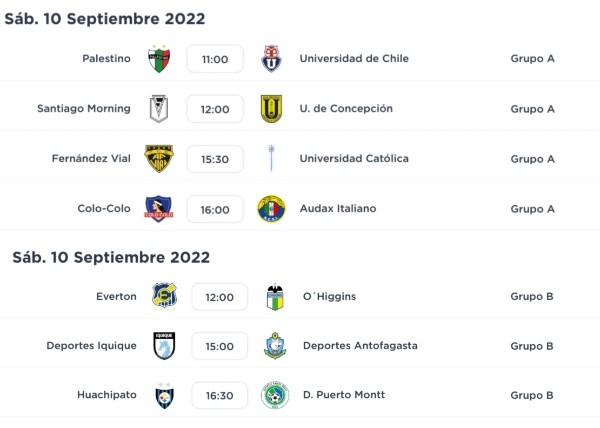Click the Fernández Vial team crest

coord(158,159)
